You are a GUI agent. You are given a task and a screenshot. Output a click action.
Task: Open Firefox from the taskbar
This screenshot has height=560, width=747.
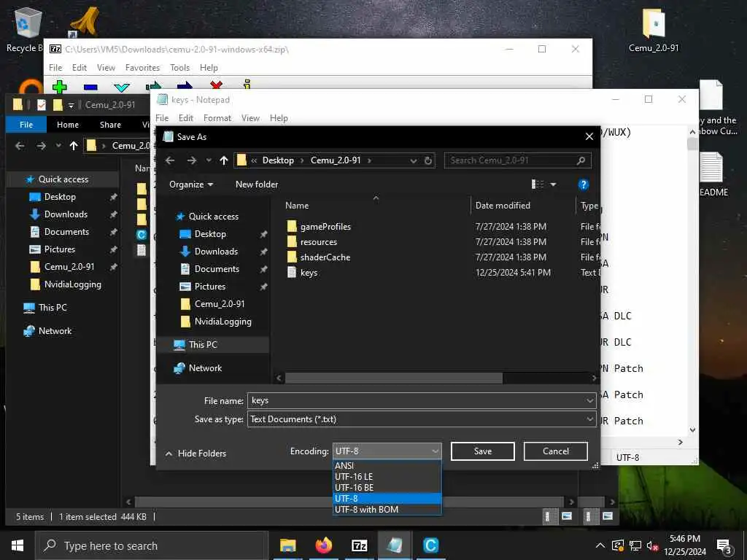coord(323,545)
